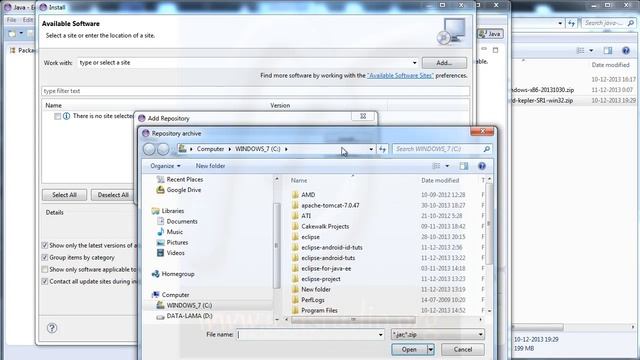Open the help icon in file dialog toolbar
Viewport: 640px width, 360px height.
[482, 166]
